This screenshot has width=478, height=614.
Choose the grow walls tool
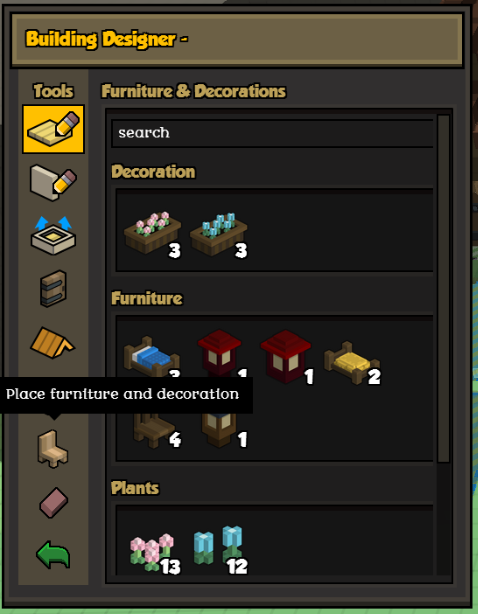click(53, 235)
